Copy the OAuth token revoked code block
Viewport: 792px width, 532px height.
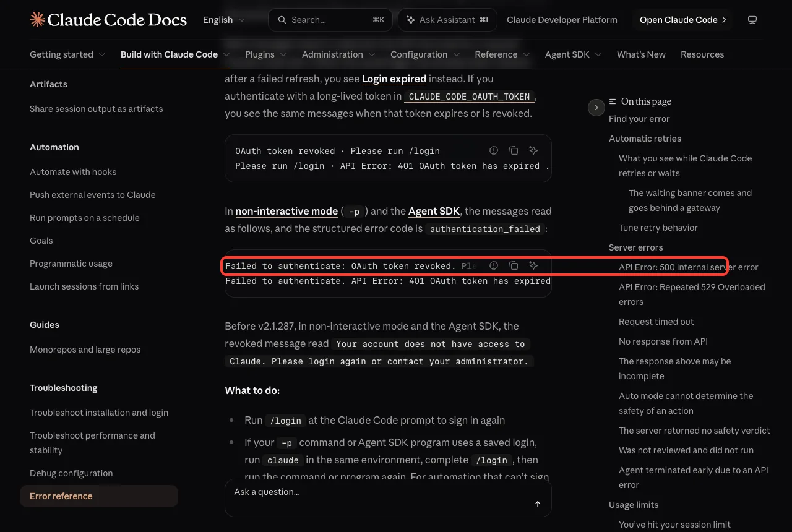pyautogui.click(x=514, y=150)
